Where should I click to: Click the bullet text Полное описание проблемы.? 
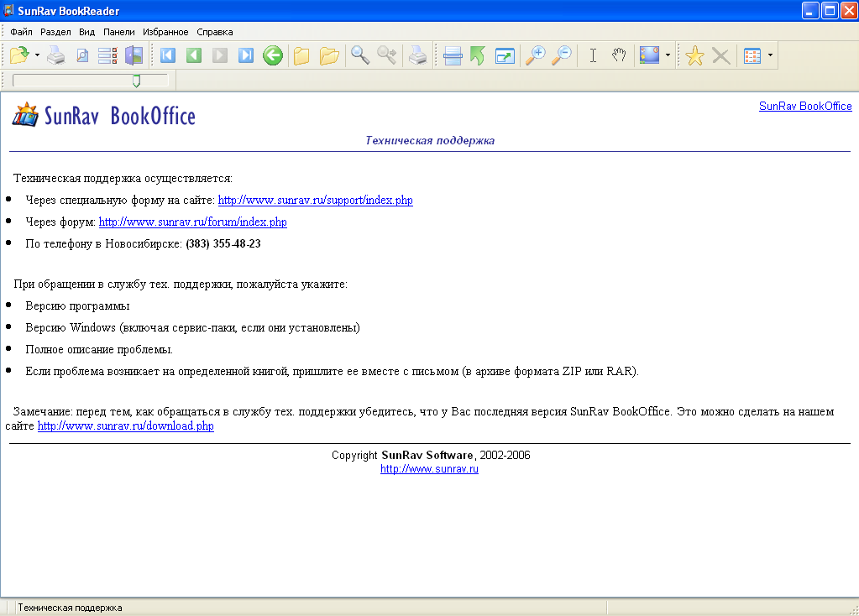coord(98,349)
